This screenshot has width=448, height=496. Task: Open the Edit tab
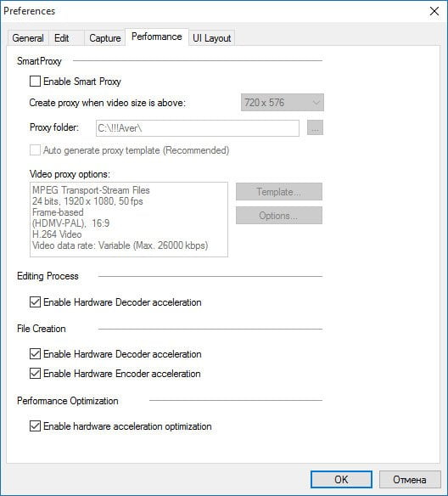click(62, 38)
